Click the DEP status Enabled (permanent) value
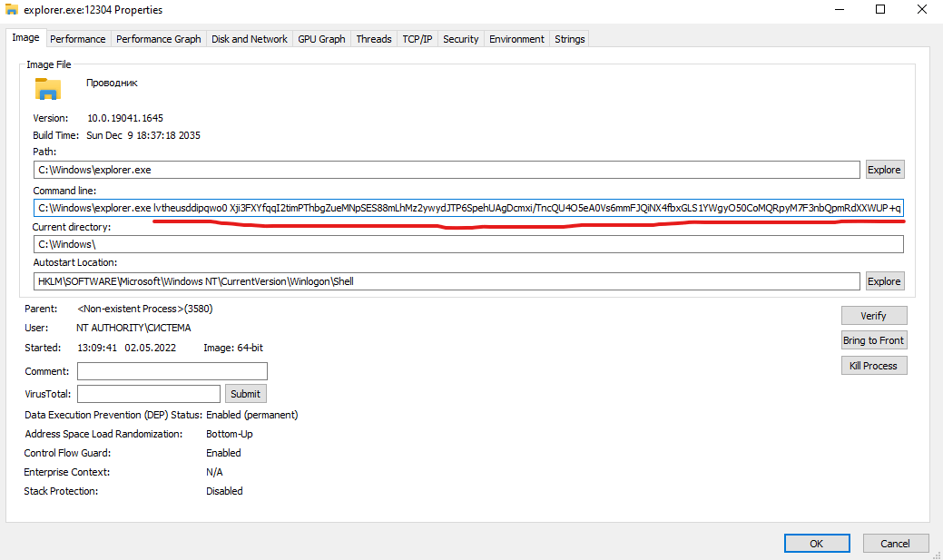This screenshot has height=560, width=943. (x=252, y=415)
